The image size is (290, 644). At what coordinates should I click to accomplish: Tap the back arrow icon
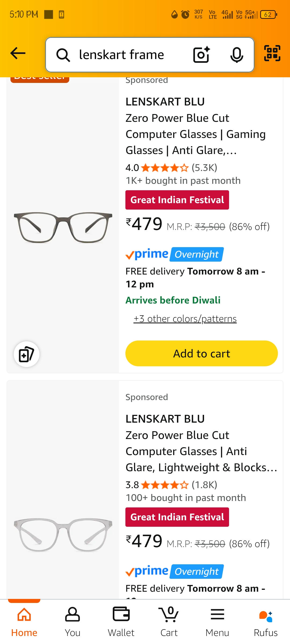coord(18,53)
